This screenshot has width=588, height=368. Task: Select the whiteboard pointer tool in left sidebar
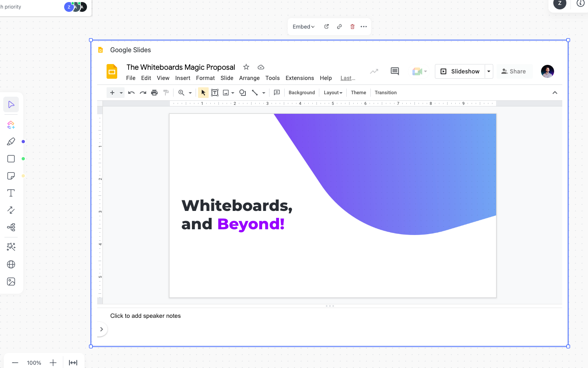pyautogui.click(x=11, y=105)
